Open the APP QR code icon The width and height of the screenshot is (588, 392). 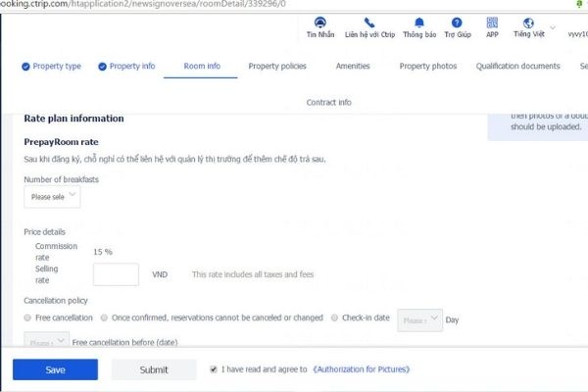pos(492,23)
